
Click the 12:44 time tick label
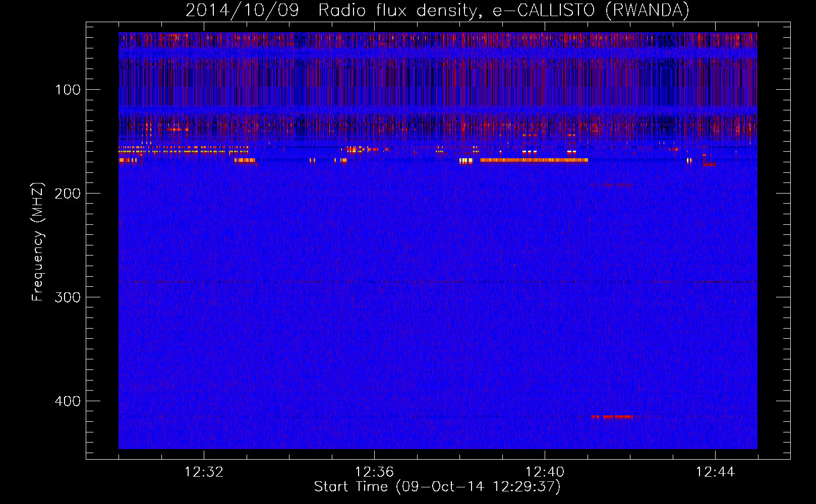[x=715, y=472]
